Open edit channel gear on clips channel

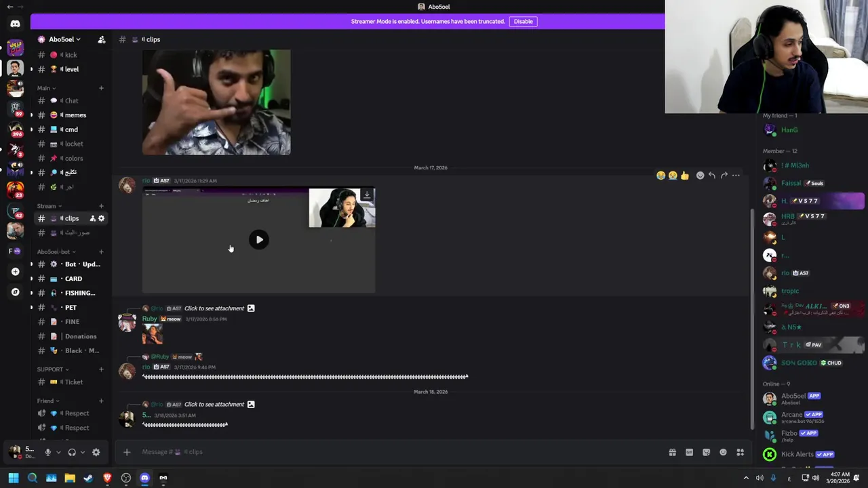point(102,218)
